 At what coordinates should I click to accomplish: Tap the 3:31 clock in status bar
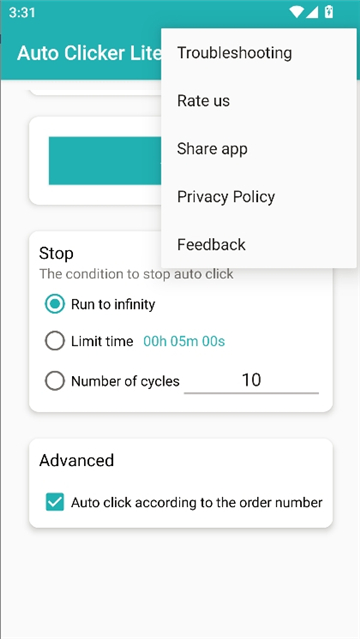(22, 13)
